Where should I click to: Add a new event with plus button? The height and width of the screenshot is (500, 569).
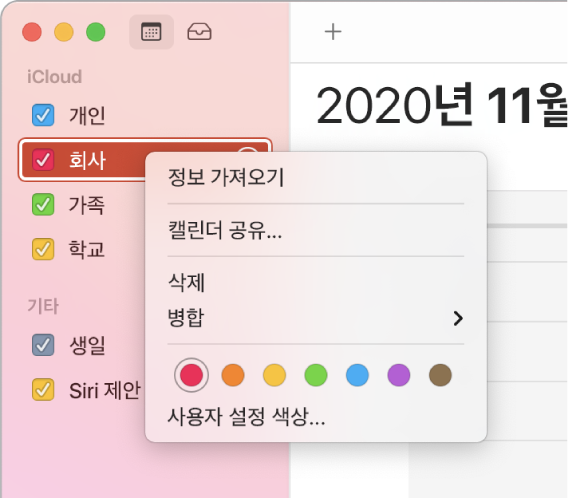click(x=333, y=32)
